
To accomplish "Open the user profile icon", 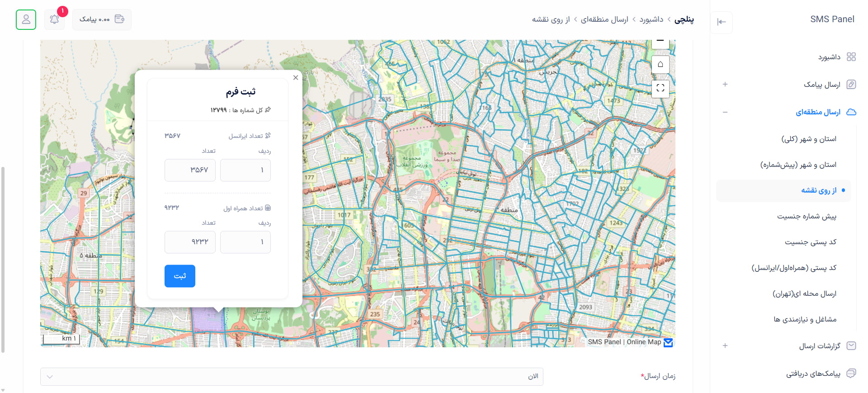I will click(26, 19).
